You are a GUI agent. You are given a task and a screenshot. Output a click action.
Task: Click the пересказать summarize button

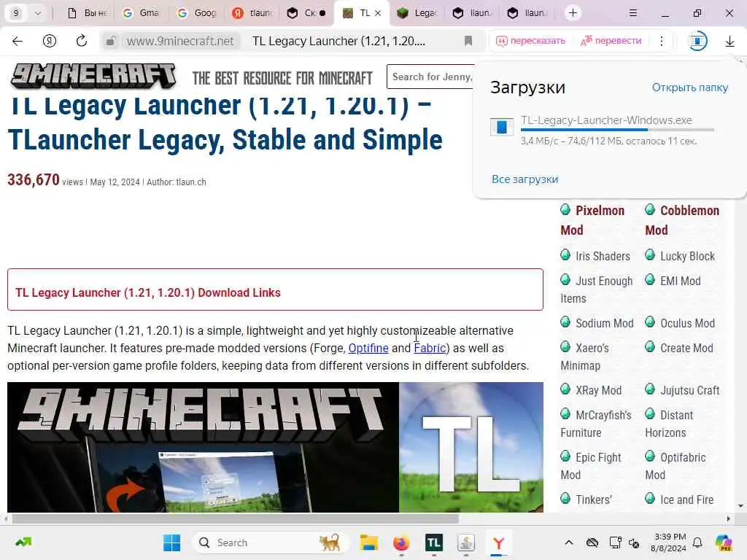point(531,41)
